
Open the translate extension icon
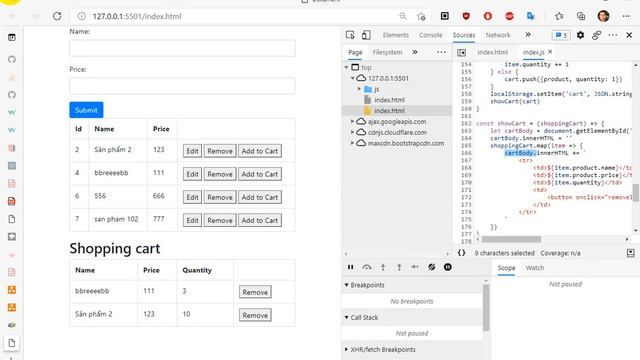[531, 16]
